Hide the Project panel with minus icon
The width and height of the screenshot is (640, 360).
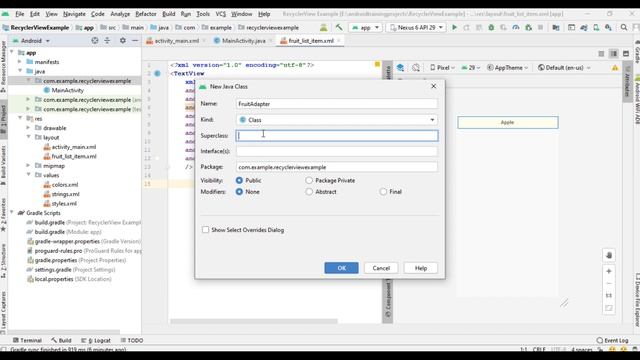pyautogui.click(x=135, y=40)
